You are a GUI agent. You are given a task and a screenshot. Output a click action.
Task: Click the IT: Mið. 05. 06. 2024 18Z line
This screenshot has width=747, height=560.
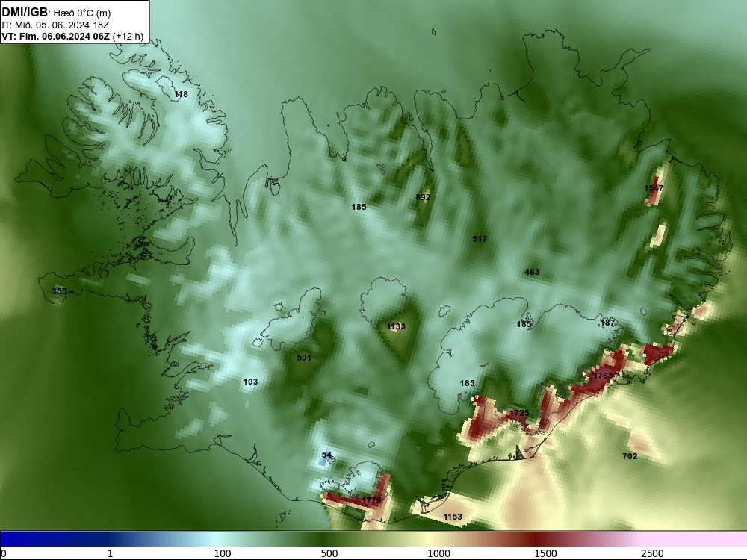coord(55,25)
